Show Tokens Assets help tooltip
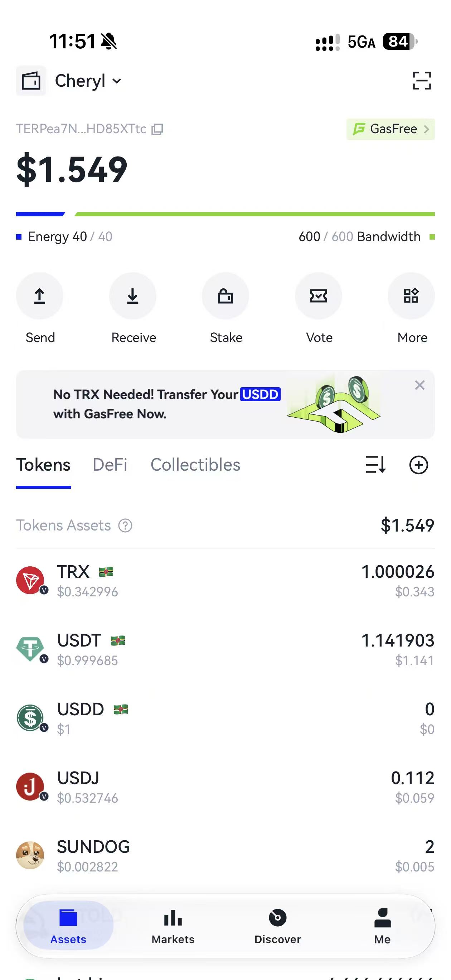This screenshot has height=980, width=451. coord(125,525)
